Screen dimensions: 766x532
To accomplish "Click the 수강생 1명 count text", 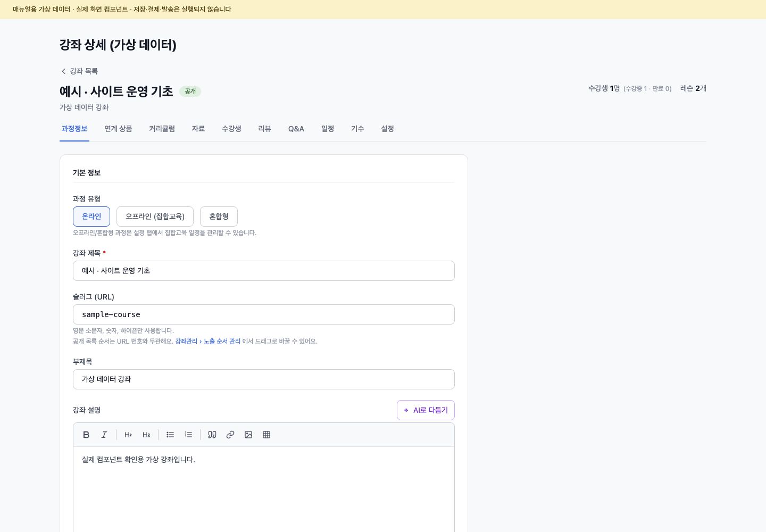I will point(604,88).
